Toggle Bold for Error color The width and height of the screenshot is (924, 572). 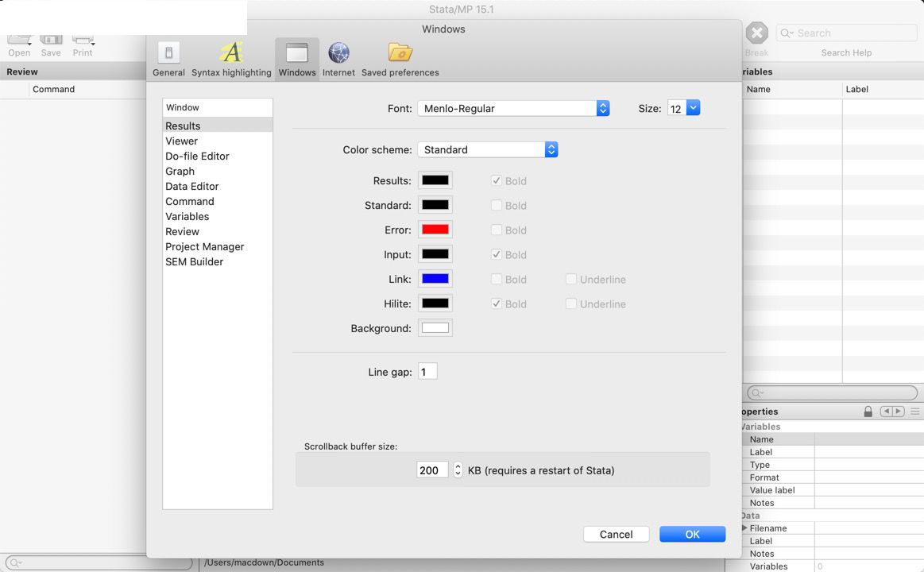click(x=497, y=230)
